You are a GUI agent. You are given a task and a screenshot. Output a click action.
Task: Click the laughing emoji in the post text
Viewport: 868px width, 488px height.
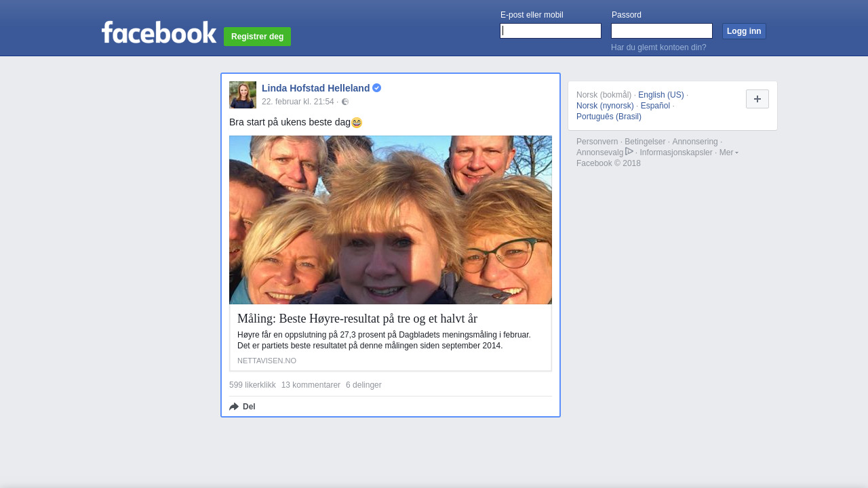click(357, 123)
